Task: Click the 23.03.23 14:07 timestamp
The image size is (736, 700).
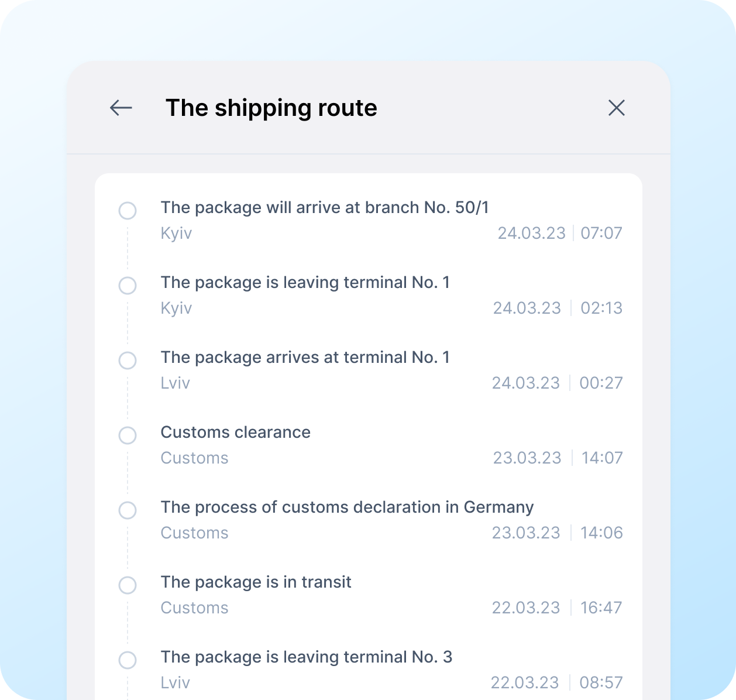Action: (558, 458)
